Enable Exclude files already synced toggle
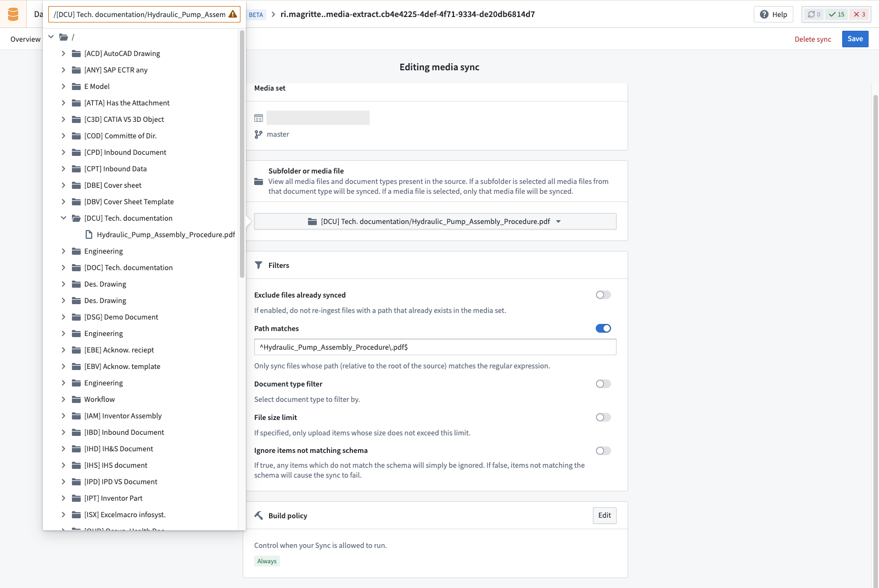Image resolution: width=879 pixels, height=588 pixels. (603, 295)
